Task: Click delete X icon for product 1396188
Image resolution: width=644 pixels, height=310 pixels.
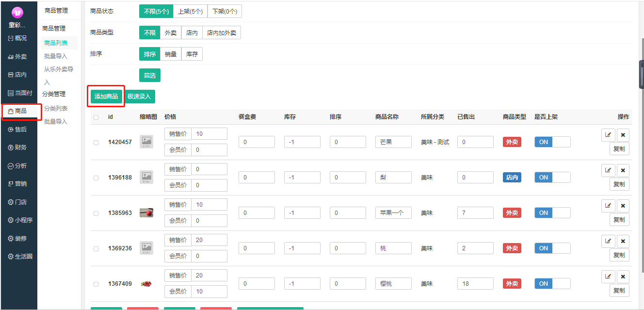Action: 623,170
